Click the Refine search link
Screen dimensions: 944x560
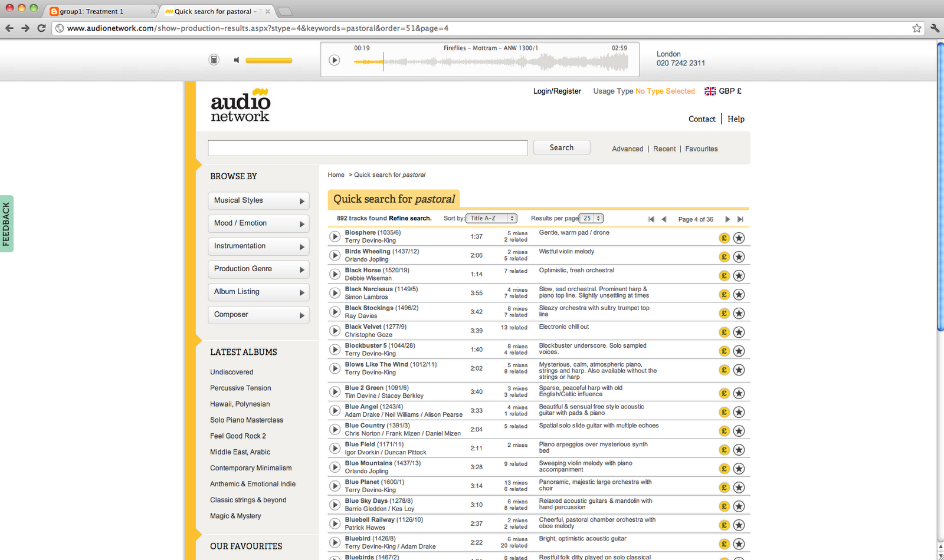(x=410, y=218)
